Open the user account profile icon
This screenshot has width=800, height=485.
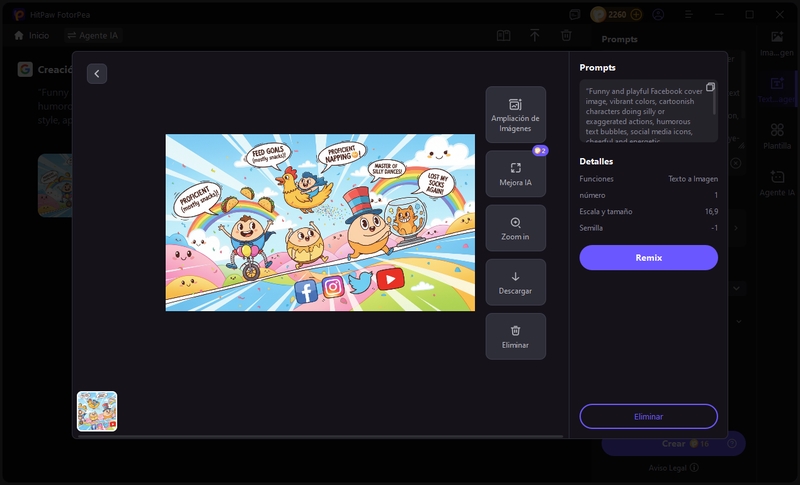pos(658,15)
